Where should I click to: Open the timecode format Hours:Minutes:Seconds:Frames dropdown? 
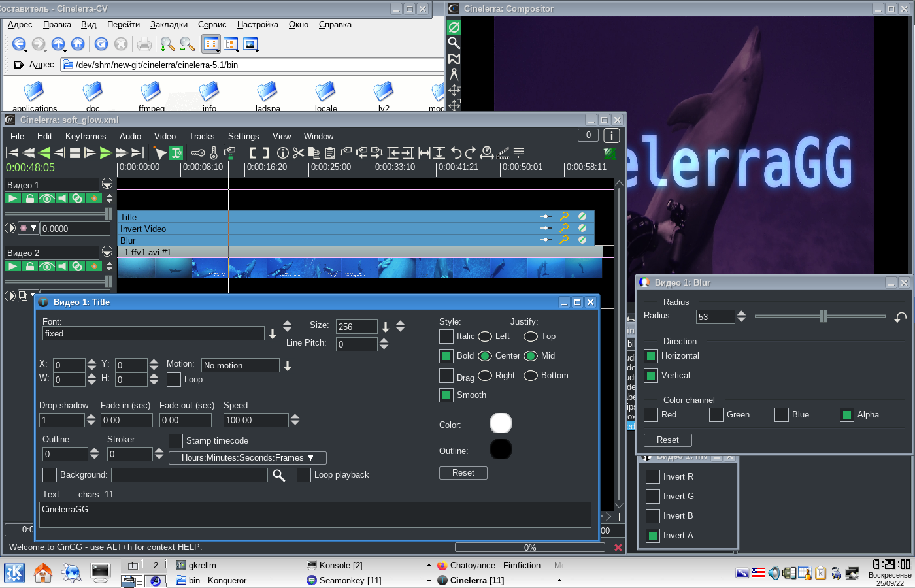247,458
